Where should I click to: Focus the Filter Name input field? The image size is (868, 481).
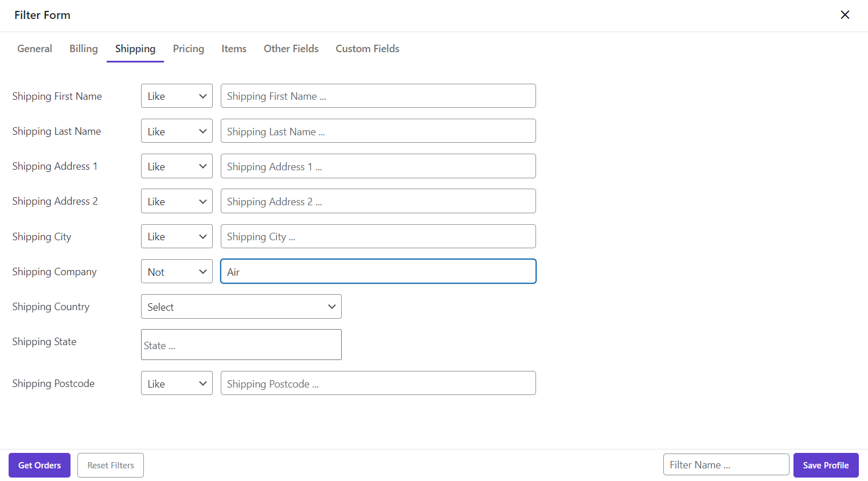(726, 465)
